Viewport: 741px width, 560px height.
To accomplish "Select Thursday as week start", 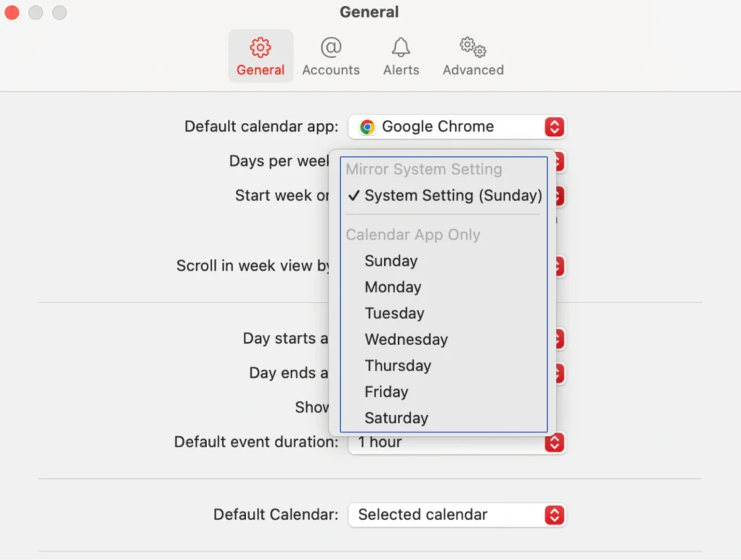I will click(398, 365).
